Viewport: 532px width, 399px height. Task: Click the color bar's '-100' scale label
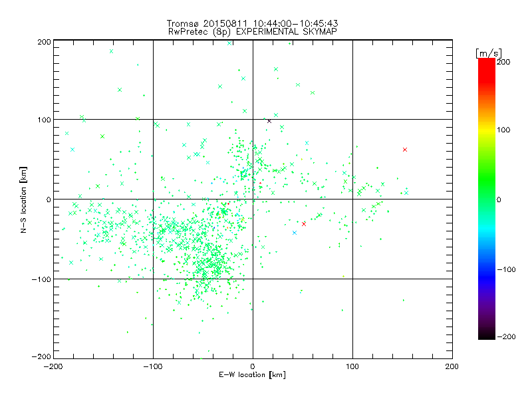pyautogui.click(x=506, y=269)
